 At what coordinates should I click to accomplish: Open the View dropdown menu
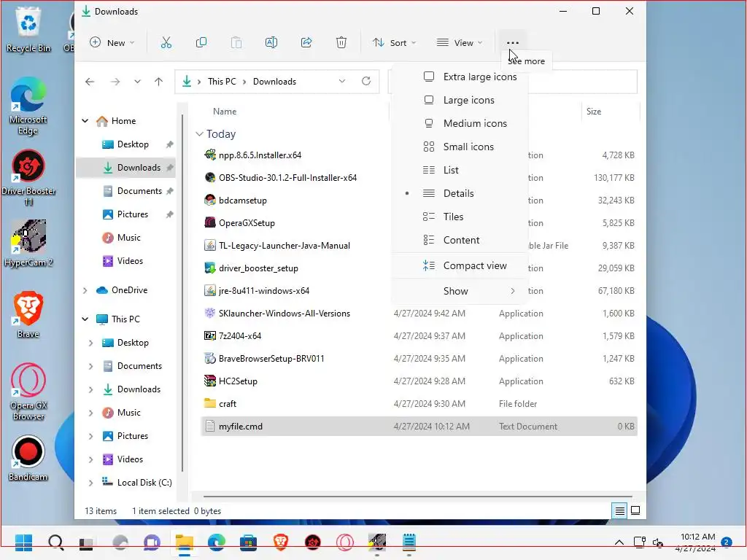coord(460,43)
